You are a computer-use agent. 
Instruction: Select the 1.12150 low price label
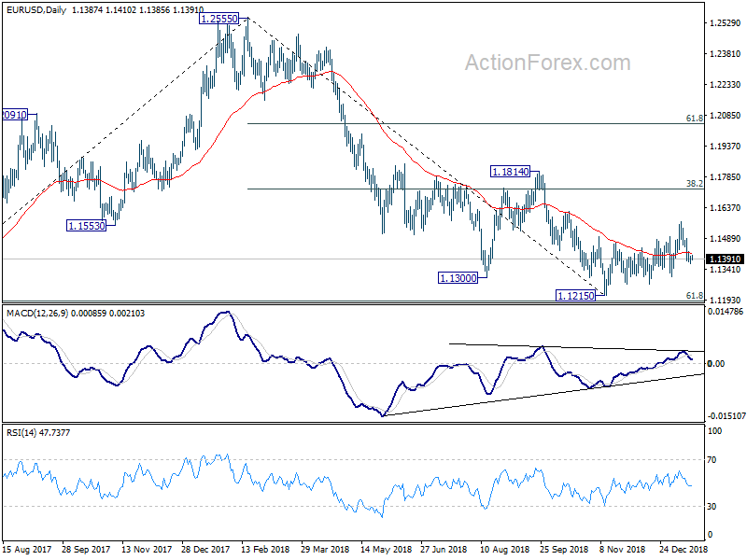coord(576,296)
